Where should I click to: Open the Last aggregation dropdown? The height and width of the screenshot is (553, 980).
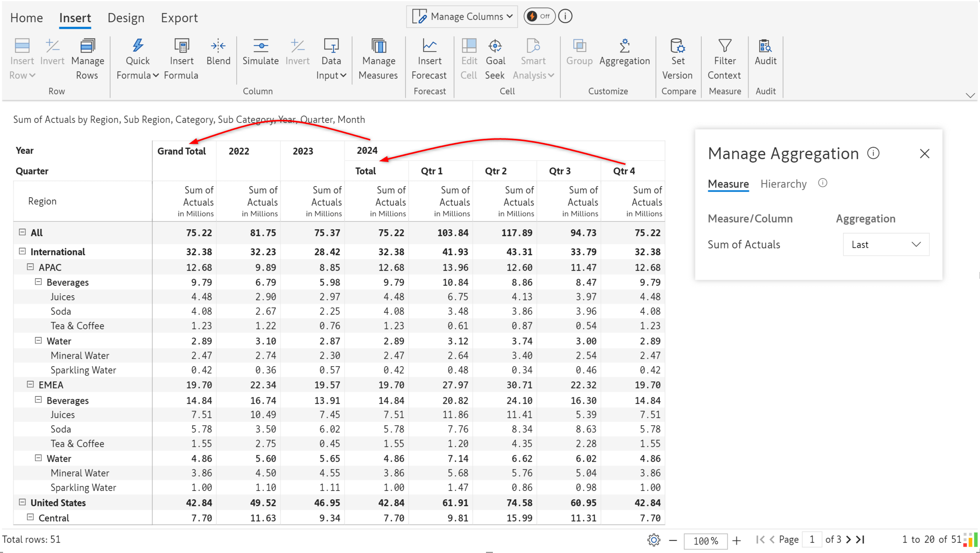click(x=886, y=244)
